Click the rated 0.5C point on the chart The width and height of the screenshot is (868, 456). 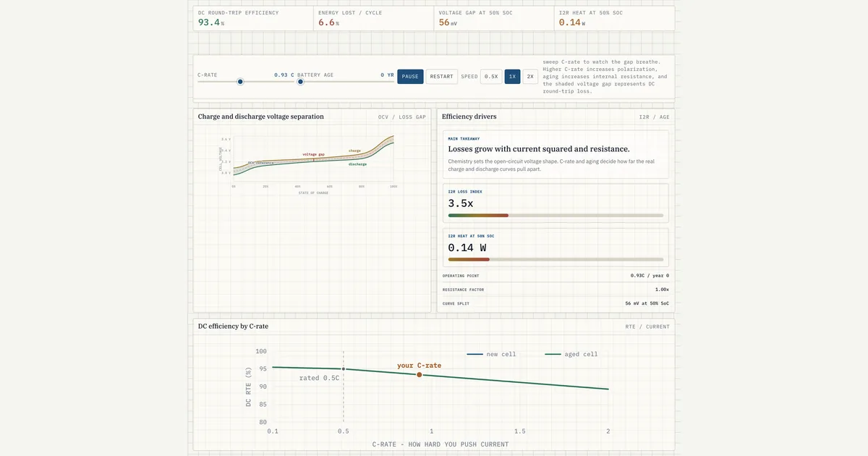click(344, 369)
